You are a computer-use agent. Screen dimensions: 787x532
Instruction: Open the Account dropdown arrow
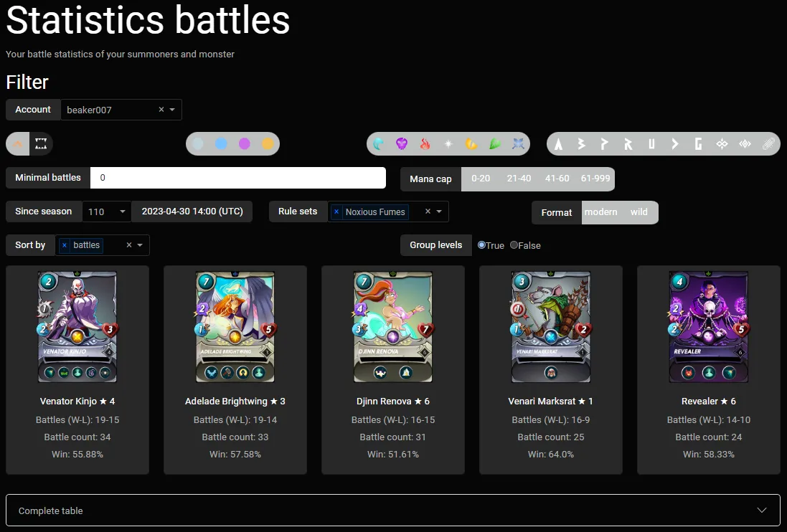coord(172,109)
